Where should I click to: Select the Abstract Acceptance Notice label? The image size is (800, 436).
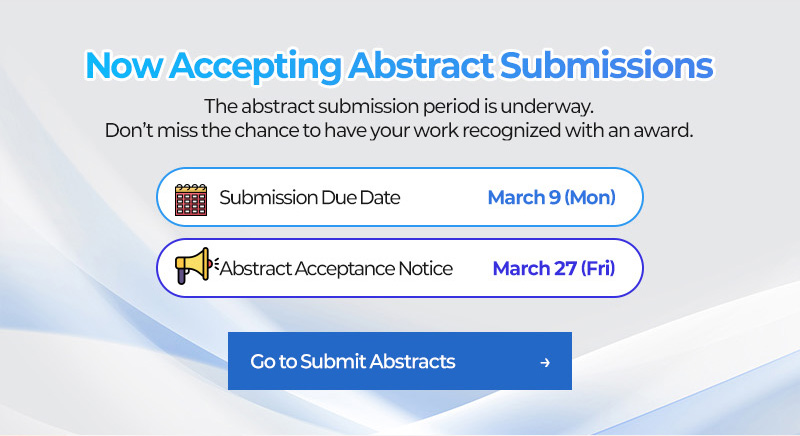336,268
